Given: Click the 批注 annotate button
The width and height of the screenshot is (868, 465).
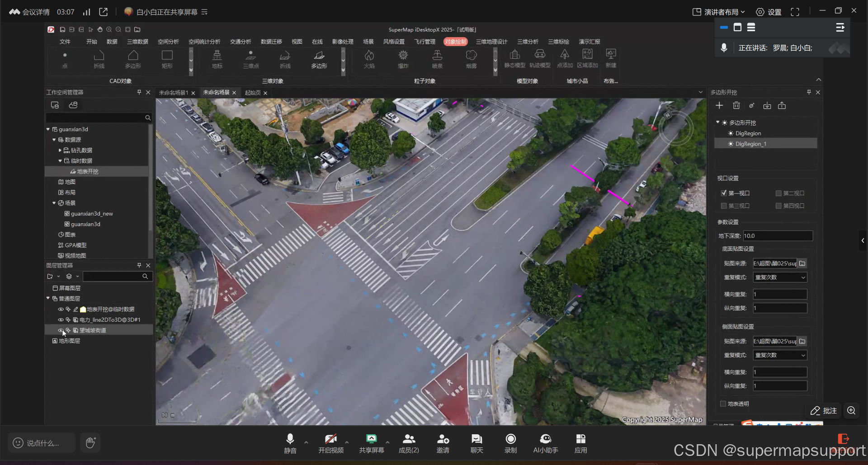Looking at the screenshot, I should click(x=824, y=411).
